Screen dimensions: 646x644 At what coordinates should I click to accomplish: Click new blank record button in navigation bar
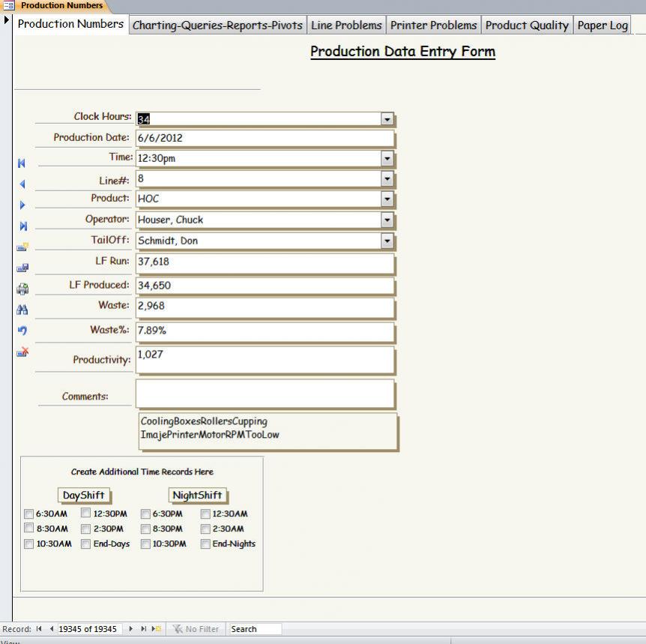click(x=156, y=629)
